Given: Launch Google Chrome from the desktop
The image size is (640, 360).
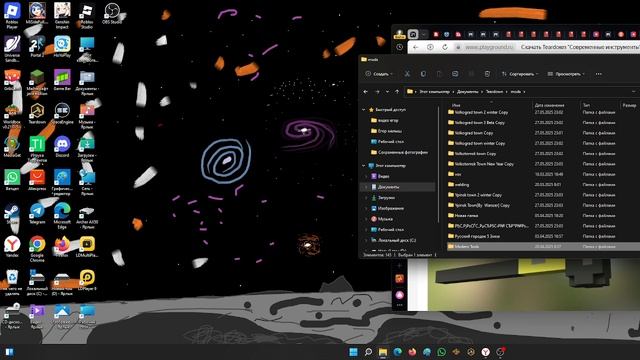Looking at the screenshot, I should (x=37, y=249).
